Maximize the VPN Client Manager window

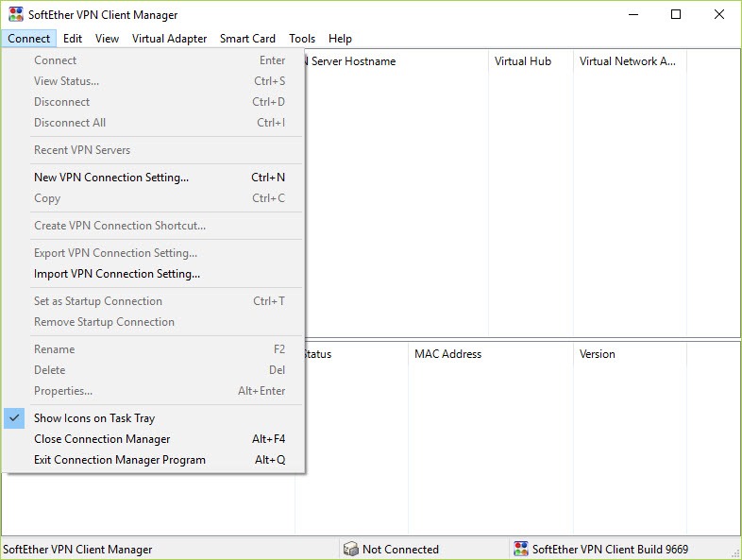click(676, 15)
